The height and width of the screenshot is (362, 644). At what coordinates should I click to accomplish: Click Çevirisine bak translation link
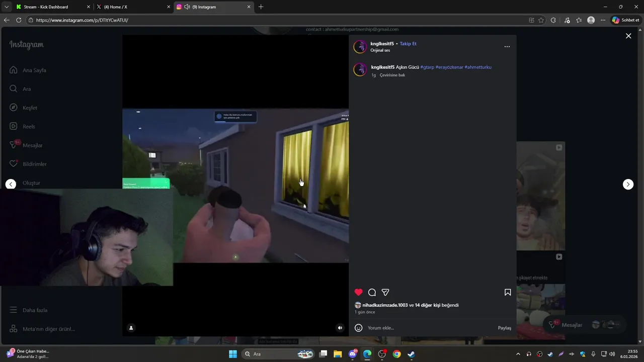click(392, 75)
